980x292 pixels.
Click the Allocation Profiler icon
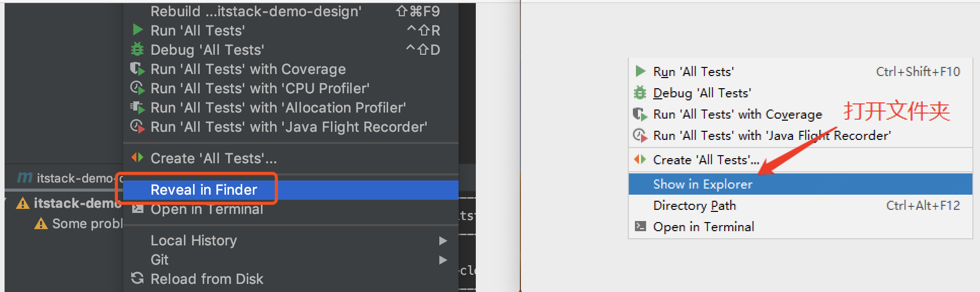(x=137, y=107)
